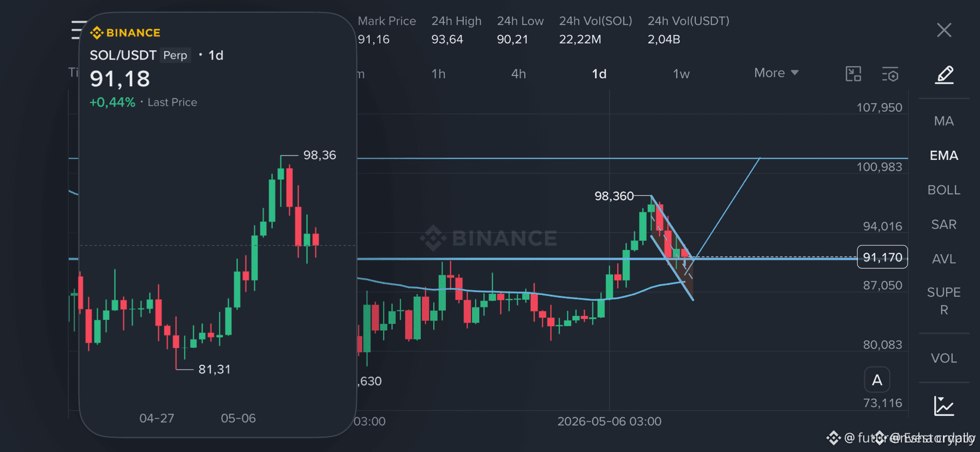Viewport: 980px width, 452px height.
Task: Open the chart line indicator settings icon
Action: [944, 406]
